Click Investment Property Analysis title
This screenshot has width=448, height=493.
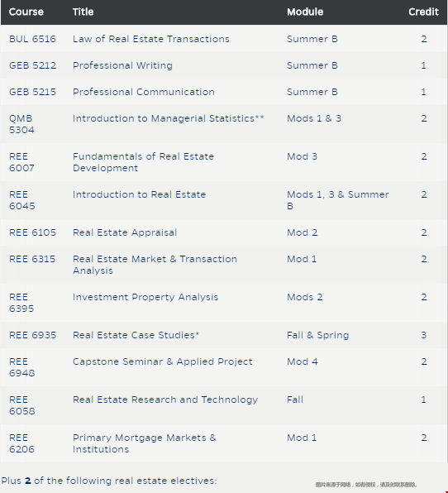tap(145, 297)
